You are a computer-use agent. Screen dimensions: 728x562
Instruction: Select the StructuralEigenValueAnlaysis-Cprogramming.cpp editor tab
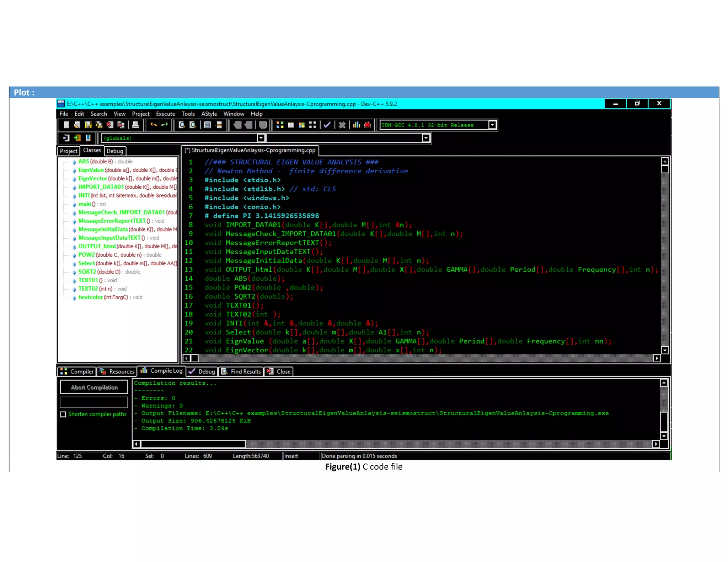(250, 150)
